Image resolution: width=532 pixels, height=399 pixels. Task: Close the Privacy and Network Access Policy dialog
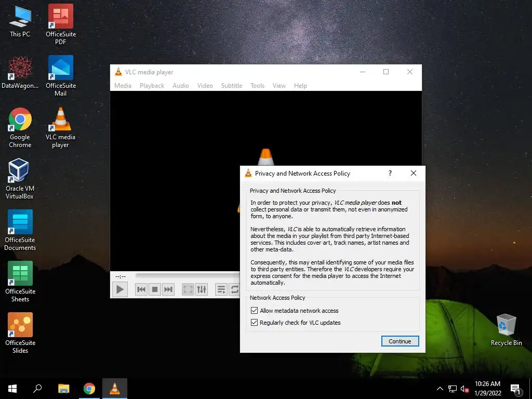[413, 173]
